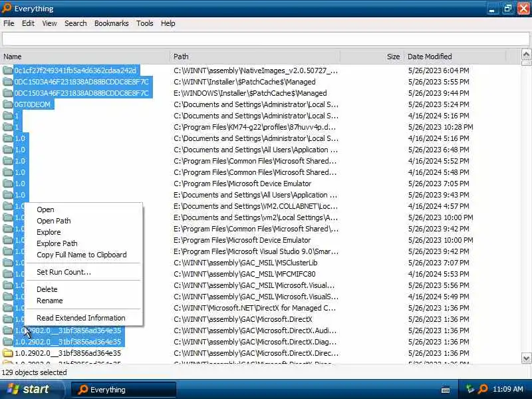532x399 pixels.
Task: Open the Edit menu
Action: point(28,23)
